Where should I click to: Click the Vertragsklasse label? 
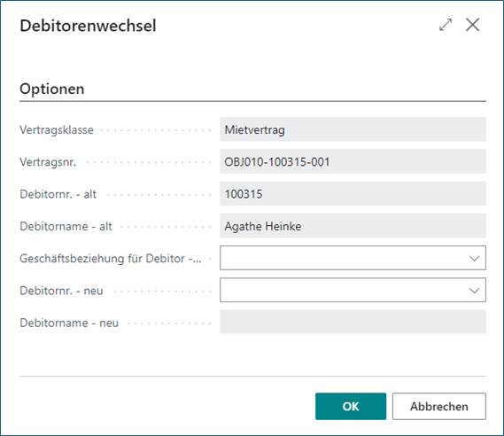click(57, 130)
